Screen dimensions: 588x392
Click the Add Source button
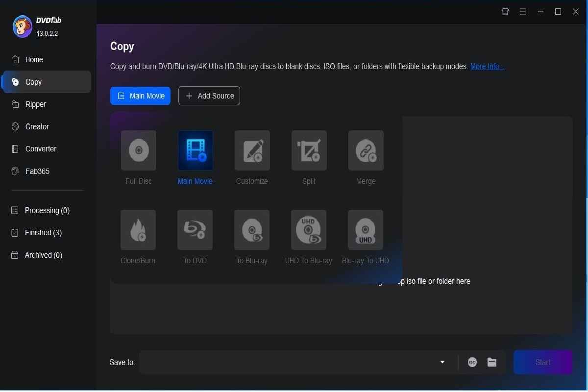pyautogui.click(x=209, y=96)
